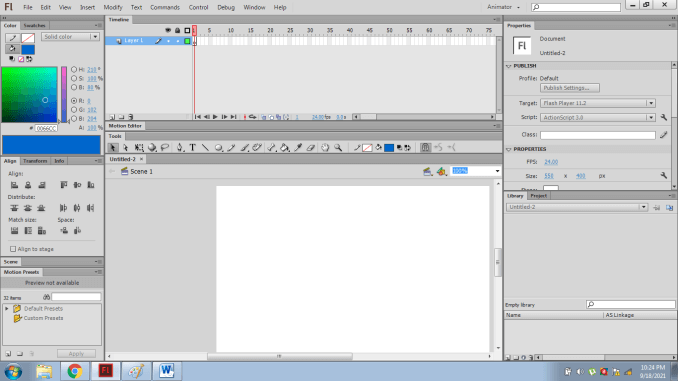This screenshot has height=382, width=678.
Task: Expand the Default Presets folder
Action: (x=7, y=308)
